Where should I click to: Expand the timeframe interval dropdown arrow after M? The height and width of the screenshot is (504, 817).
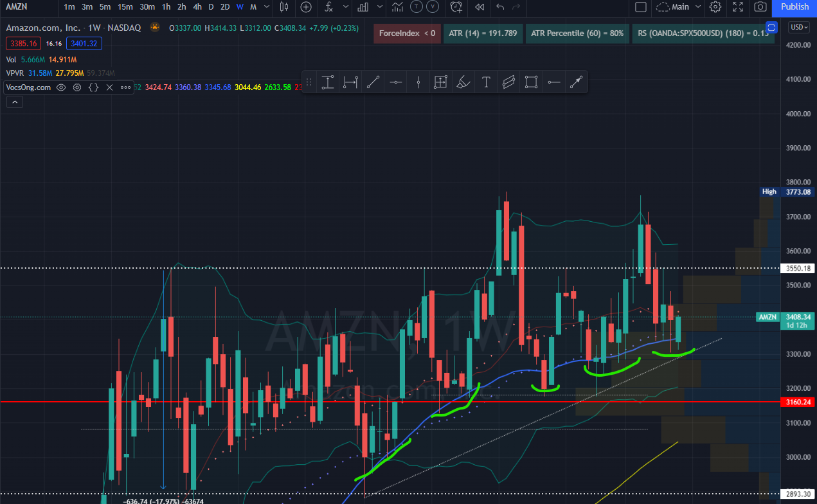click(x=267, y=7)
